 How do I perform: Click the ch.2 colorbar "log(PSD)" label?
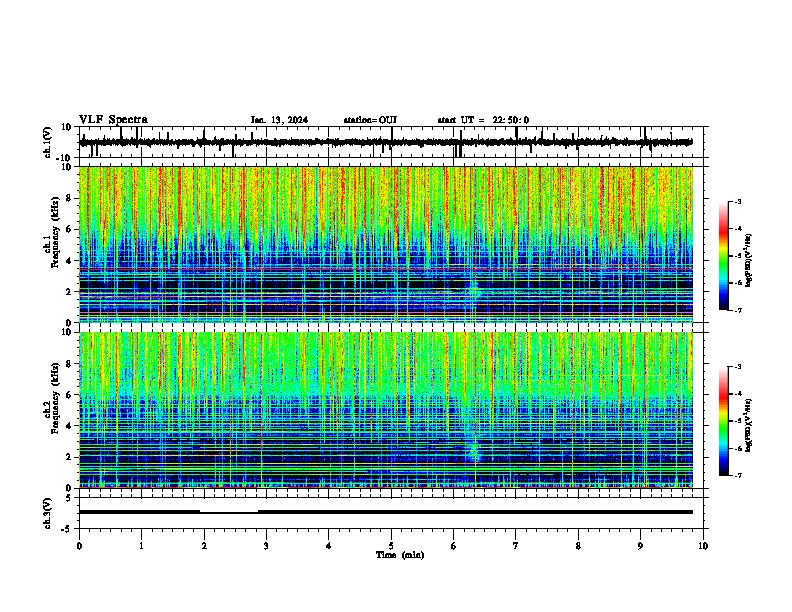click(x=749, y=425)
